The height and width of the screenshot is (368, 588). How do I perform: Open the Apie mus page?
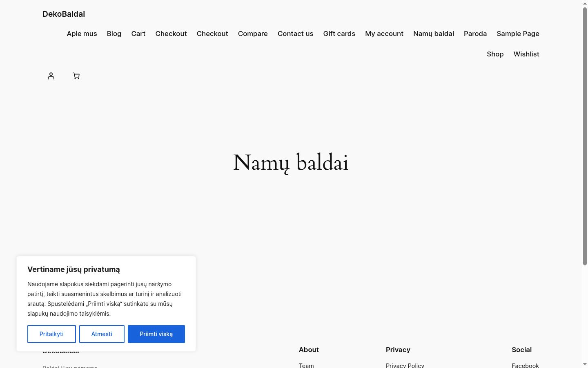pos(82,34)
